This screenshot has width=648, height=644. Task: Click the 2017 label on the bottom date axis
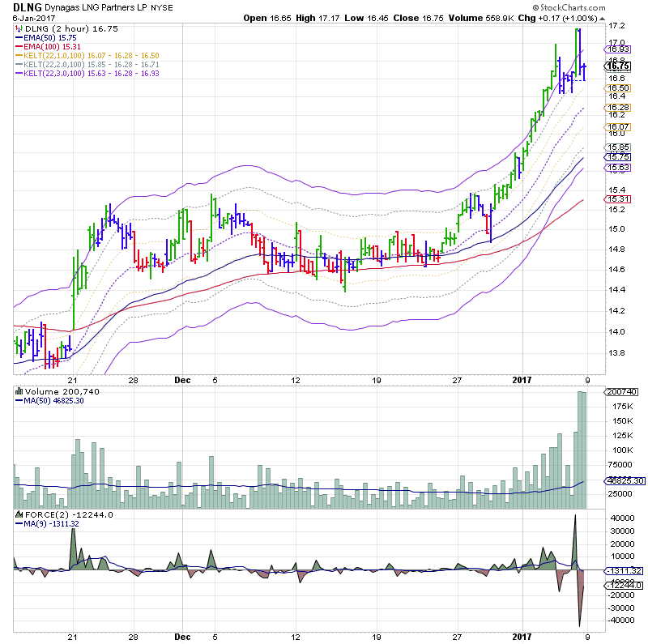(x=522, y=637)
